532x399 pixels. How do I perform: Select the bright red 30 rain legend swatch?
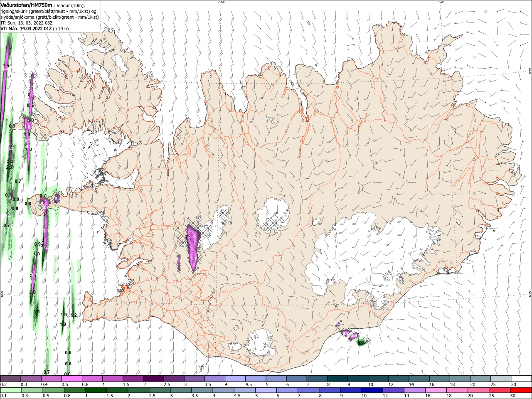(x=521, y=390)
